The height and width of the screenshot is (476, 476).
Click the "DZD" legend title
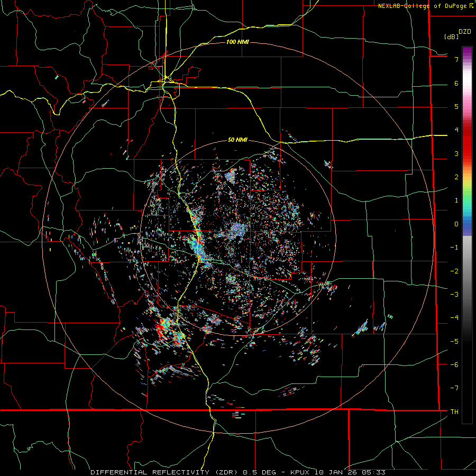coord(465,32)
